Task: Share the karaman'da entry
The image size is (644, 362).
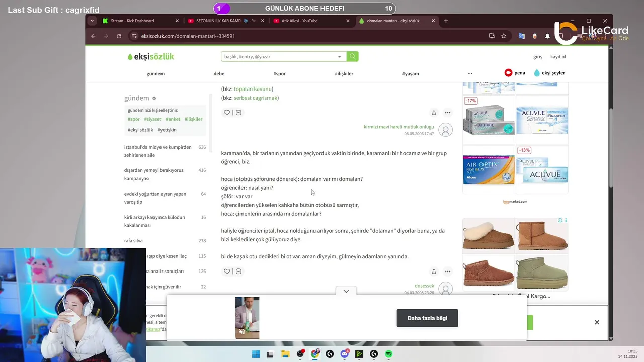Action: (434, 271)
